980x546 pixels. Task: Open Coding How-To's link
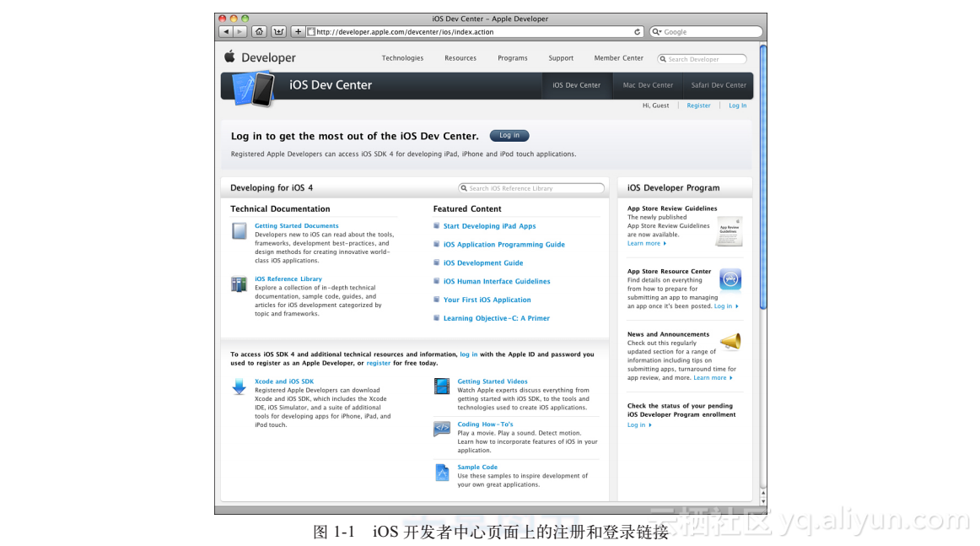tap(485, 424)
